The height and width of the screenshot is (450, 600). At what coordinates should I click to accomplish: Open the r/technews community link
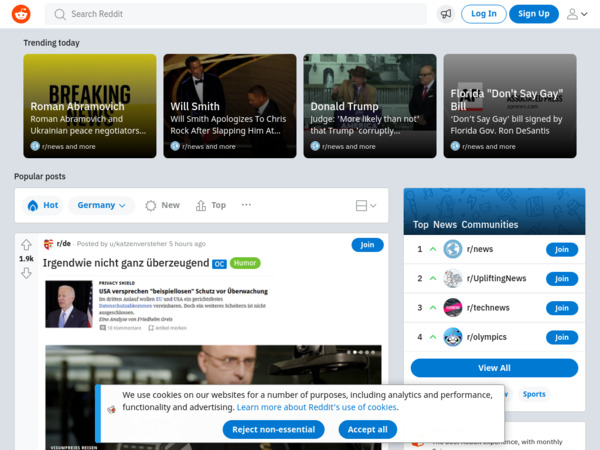point(488,308)
